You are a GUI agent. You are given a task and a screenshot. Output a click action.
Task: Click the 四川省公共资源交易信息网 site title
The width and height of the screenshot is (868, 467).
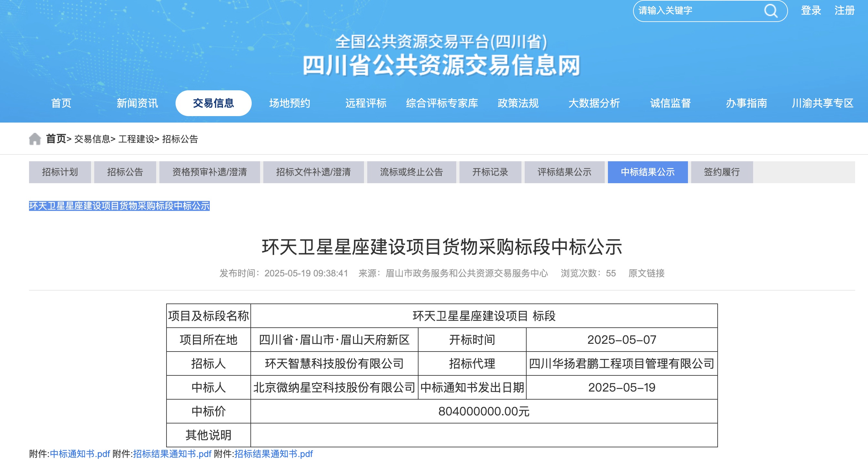(x=441, y=65)
